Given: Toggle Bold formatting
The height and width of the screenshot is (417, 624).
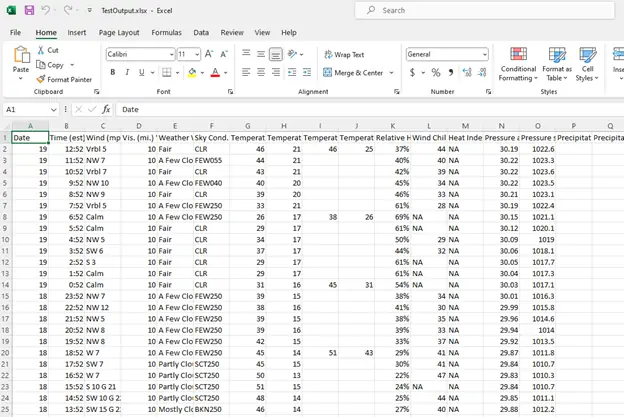Looking at the screenshot, I should [113, 72].
